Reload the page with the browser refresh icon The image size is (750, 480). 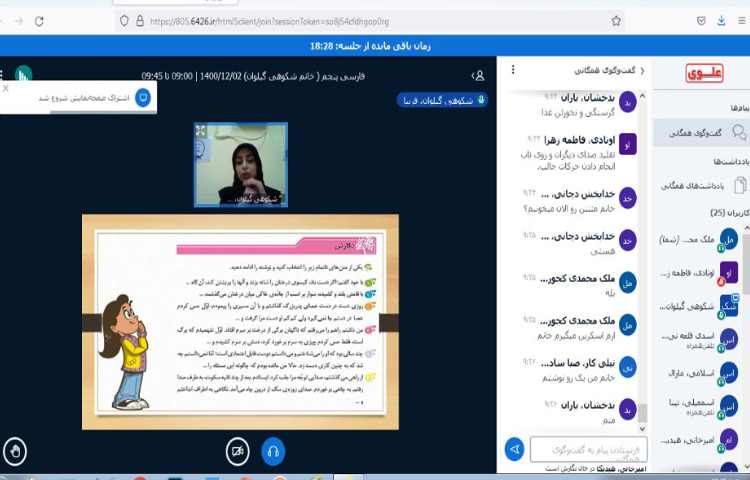point(39,21)
